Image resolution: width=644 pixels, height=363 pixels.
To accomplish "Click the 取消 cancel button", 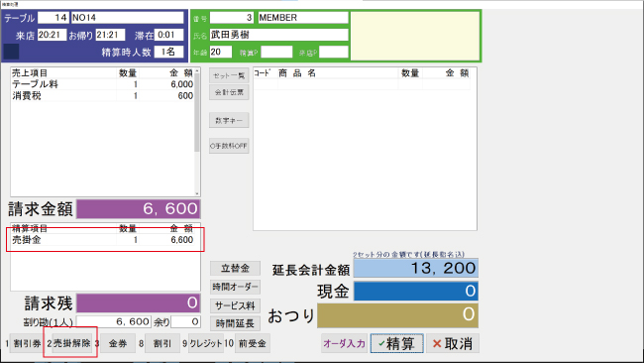I will (452, 343).
